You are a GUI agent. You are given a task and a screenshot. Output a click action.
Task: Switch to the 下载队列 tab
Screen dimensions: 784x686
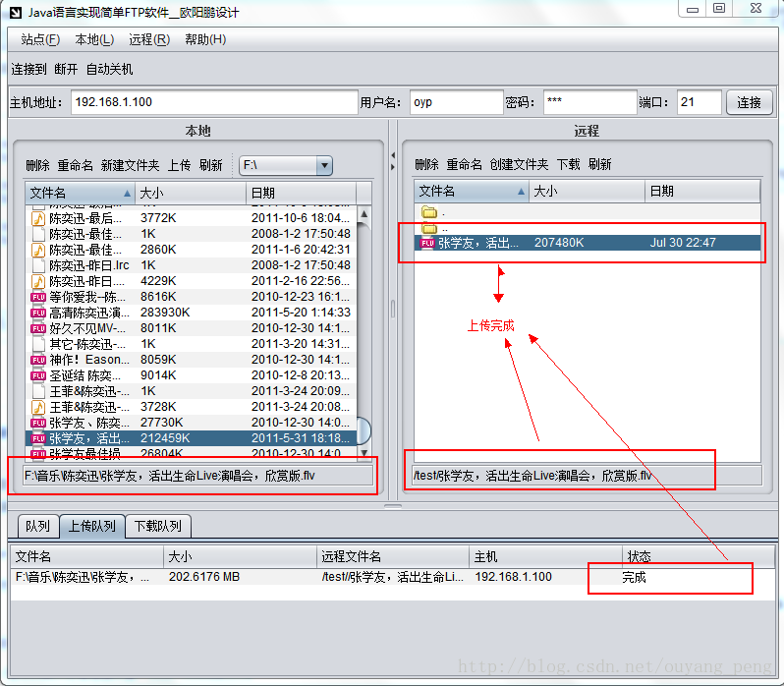159,526
